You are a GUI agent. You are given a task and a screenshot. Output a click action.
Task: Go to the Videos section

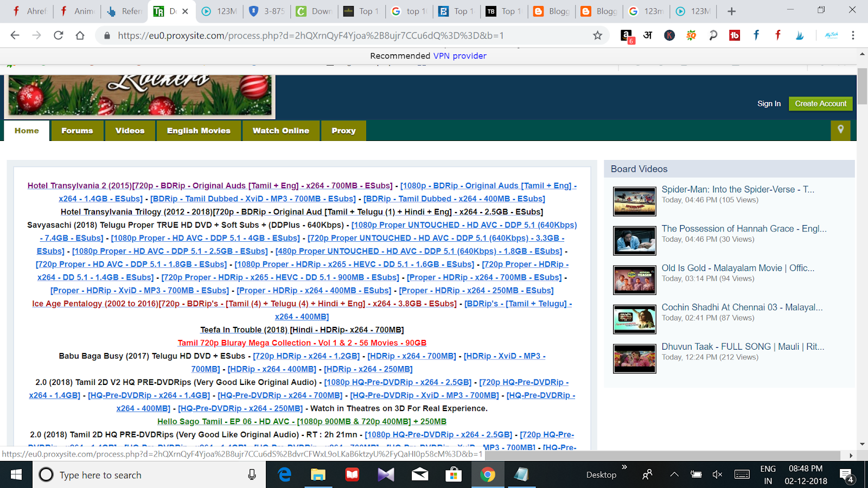(x=130, y=131)
